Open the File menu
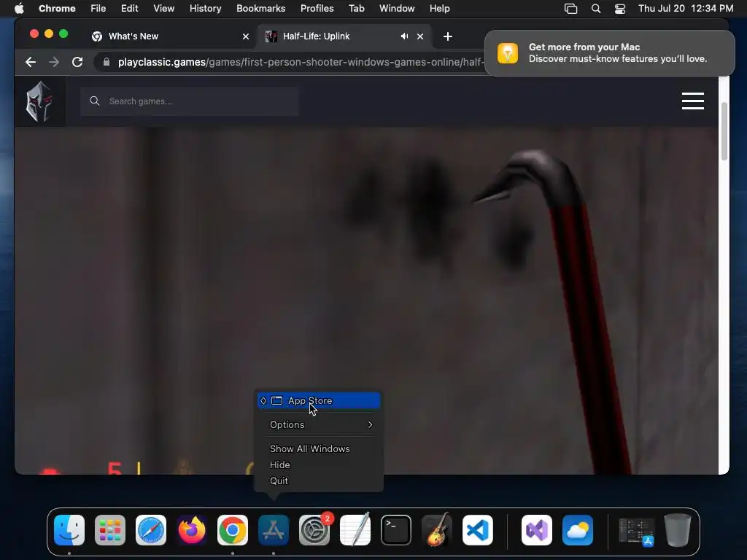Viewport: 747px width, 560px height. coord(98,9)
